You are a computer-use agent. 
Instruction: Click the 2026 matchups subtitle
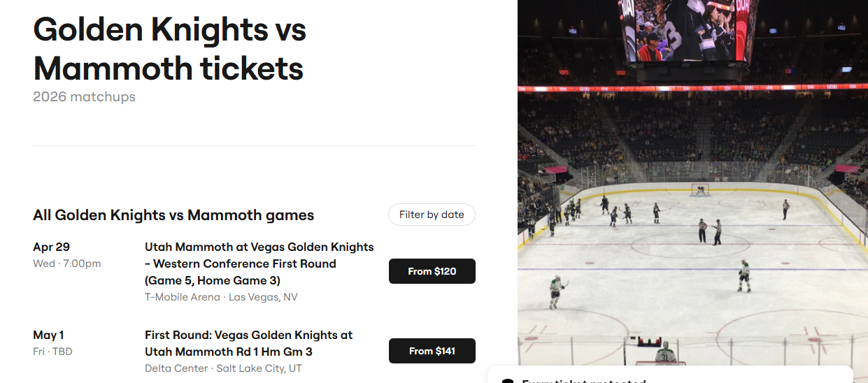point(84,96)
